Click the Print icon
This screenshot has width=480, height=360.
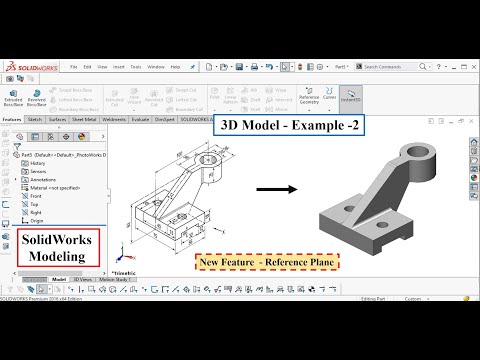click(x=254, y=67)
